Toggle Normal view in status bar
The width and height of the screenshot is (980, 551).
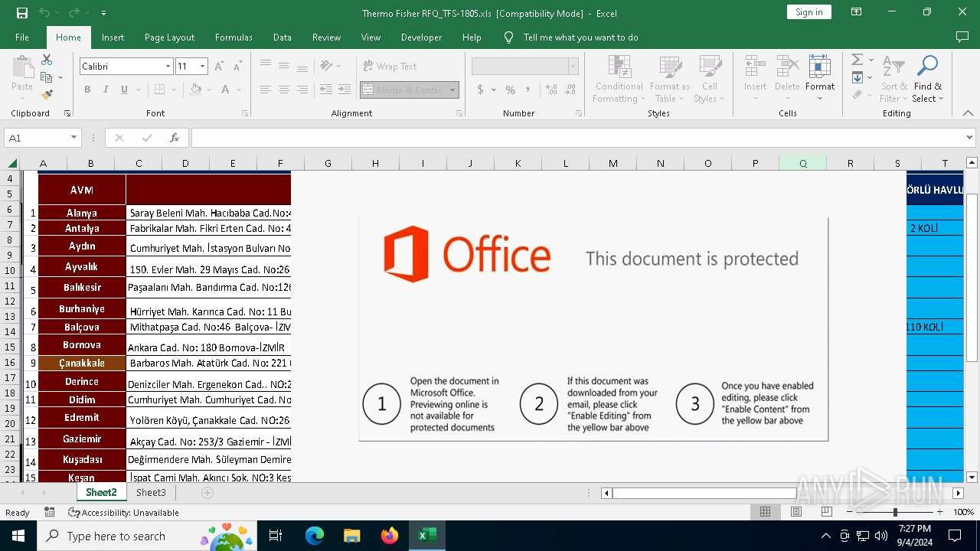pyautogui.click(x=765, y=512)
